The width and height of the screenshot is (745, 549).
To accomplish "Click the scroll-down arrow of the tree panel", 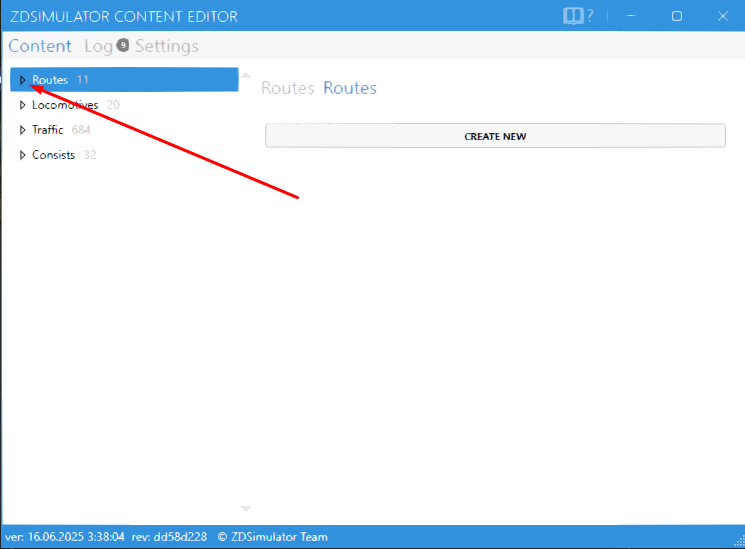I will click(246, 508).
